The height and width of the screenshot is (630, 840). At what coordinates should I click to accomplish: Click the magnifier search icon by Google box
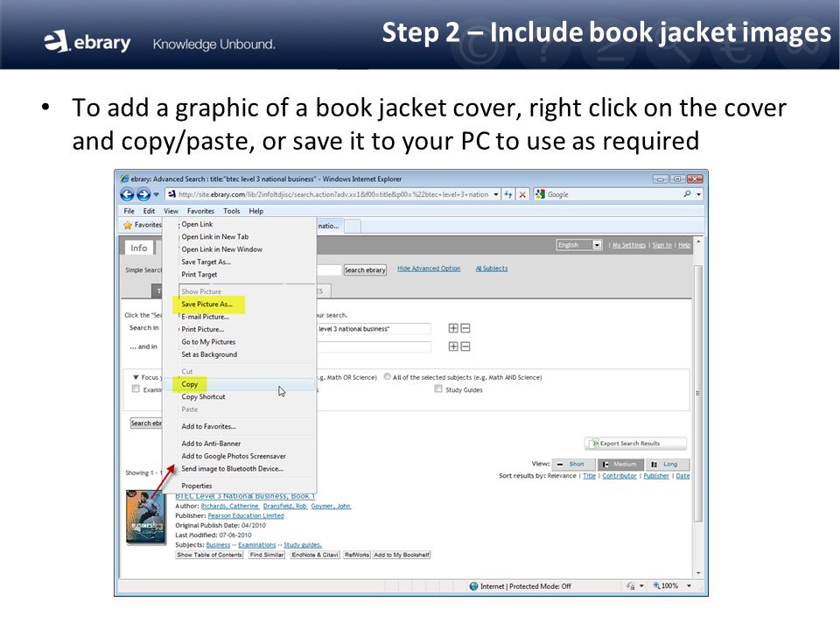pos(688,194)
